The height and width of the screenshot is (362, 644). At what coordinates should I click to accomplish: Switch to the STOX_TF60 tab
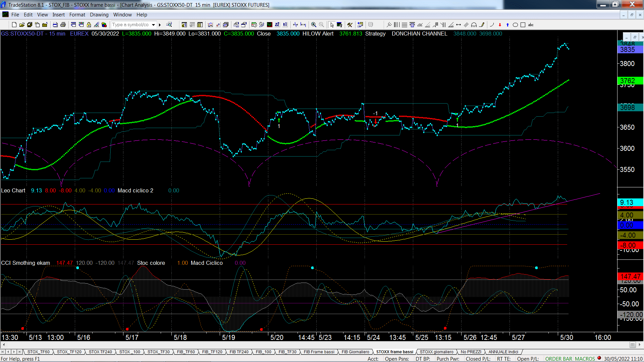(38, 352)
